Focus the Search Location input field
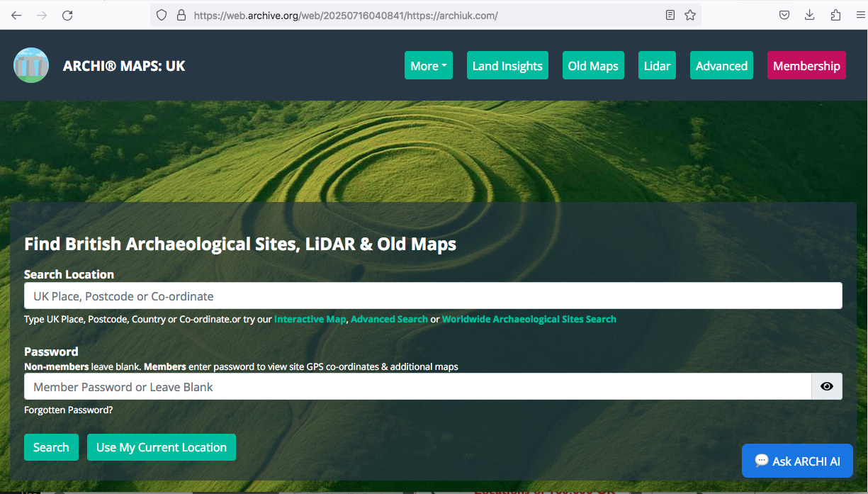 [x=433, y=296]
